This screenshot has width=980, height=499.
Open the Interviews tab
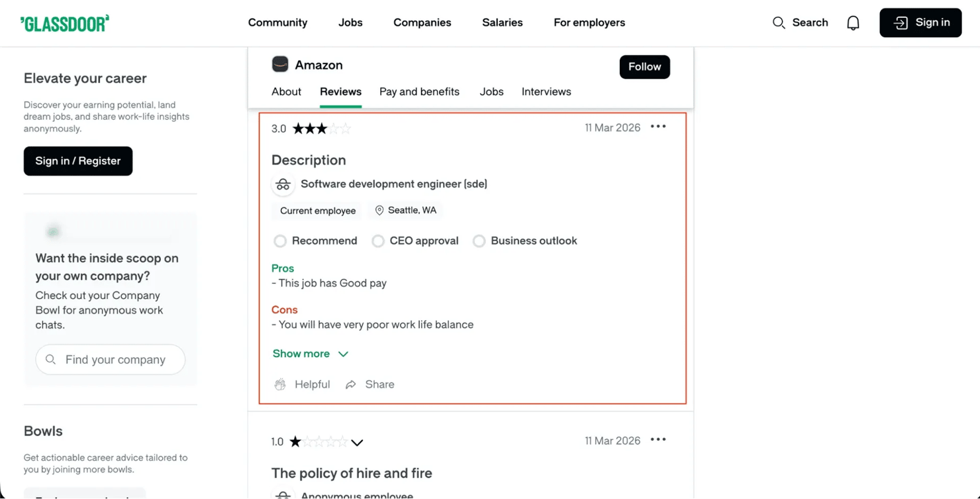pyautogui.click(x=546, y=91)
